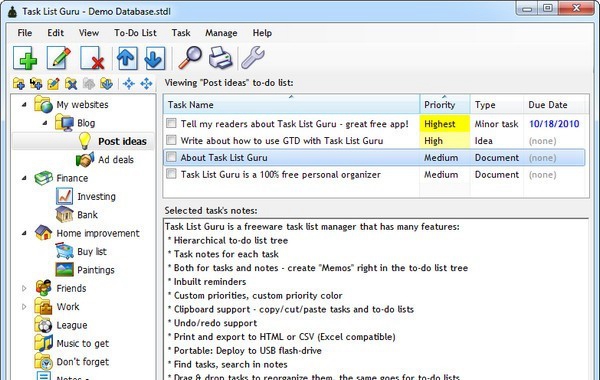Click the Ad deals handshake icon

(x=85, y=160)
